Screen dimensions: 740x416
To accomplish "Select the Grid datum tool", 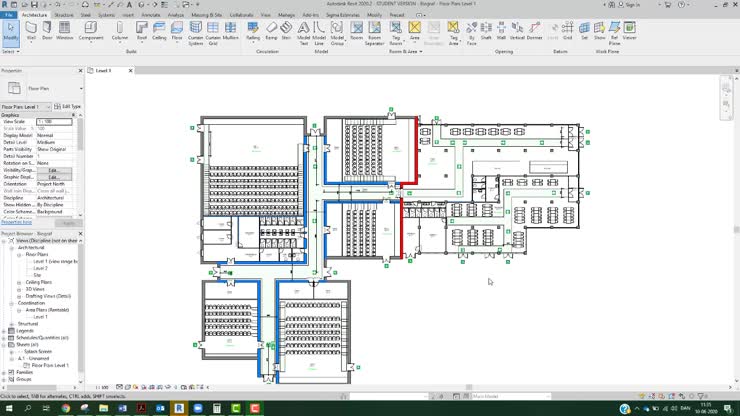I will click(566, 31).
